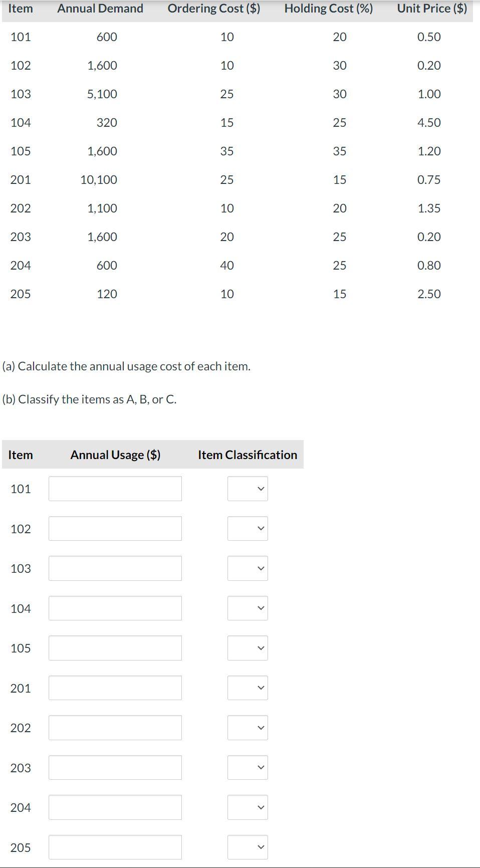Click inside item 103's Annual Usage box

115,568
